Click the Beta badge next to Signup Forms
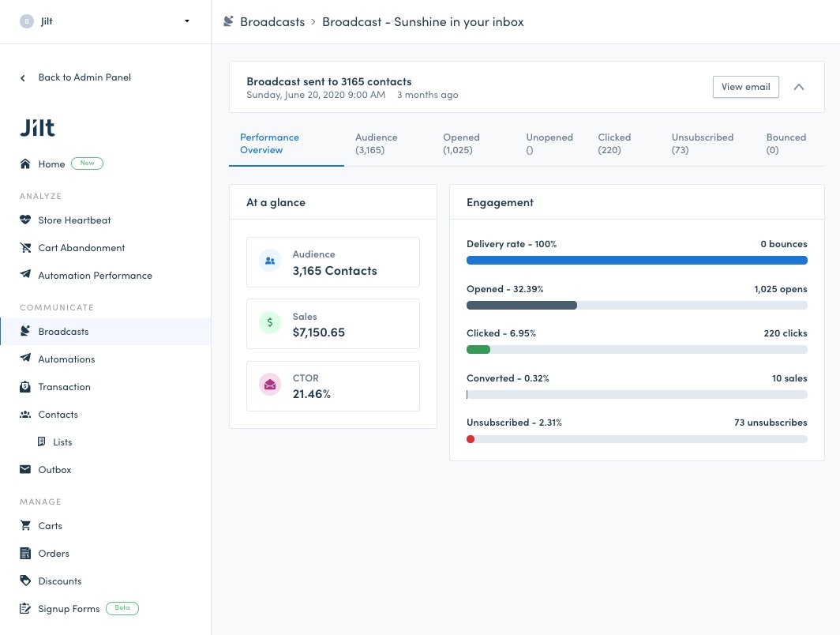The height and width of the screenshot is (635, 840). click(x=122, y=608)
